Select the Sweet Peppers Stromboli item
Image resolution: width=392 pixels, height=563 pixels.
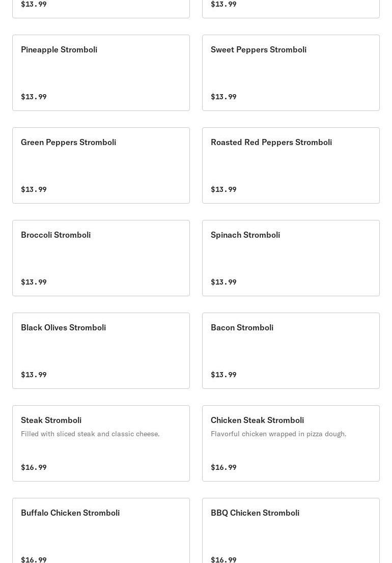pyautogui.click(x=291, y=73)
